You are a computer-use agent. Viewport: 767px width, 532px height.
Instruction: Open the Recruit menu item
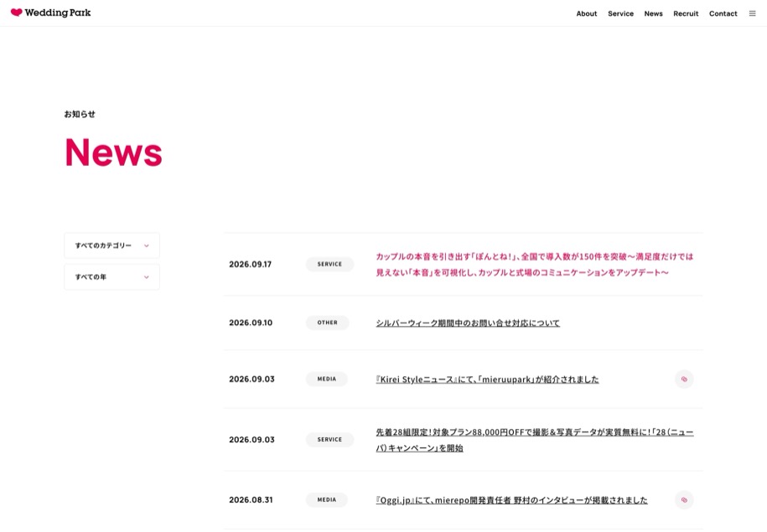point(686,13)
